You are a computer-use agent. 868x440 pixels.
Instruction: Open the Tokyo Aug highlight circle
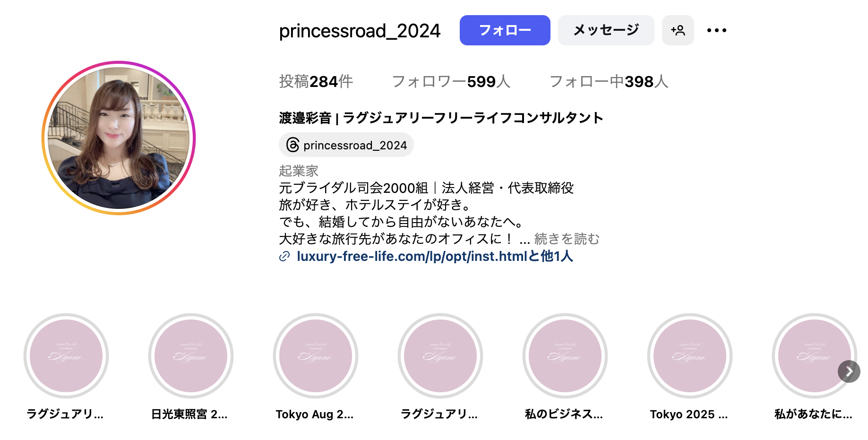pos(316,356)
